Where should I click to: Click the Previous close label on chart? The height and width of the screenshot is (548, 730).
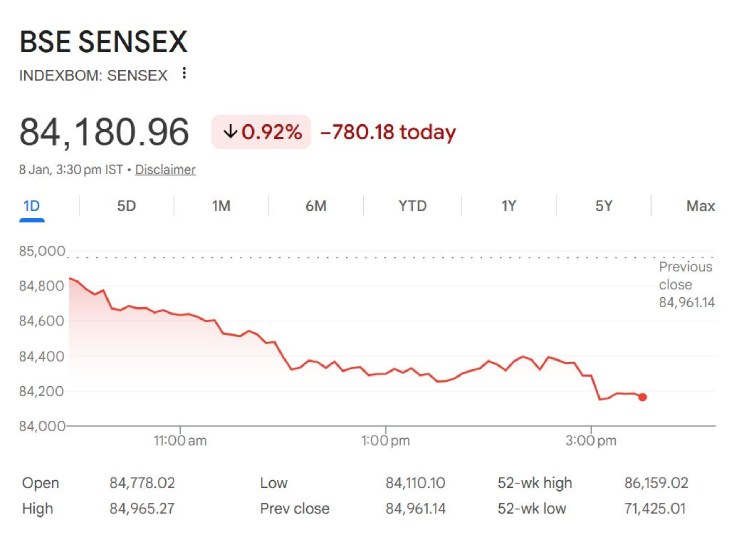pyautogui.click(x=686, y=275)
